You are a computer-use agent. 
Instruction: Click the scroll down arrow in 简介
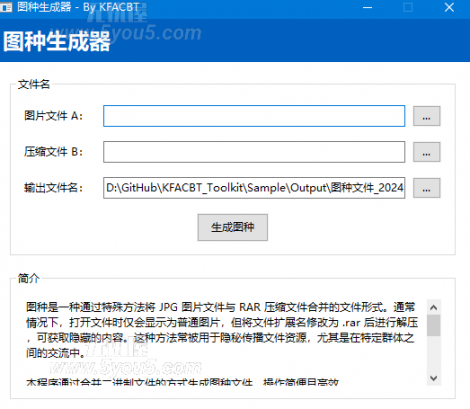click(x=434, y=378)
